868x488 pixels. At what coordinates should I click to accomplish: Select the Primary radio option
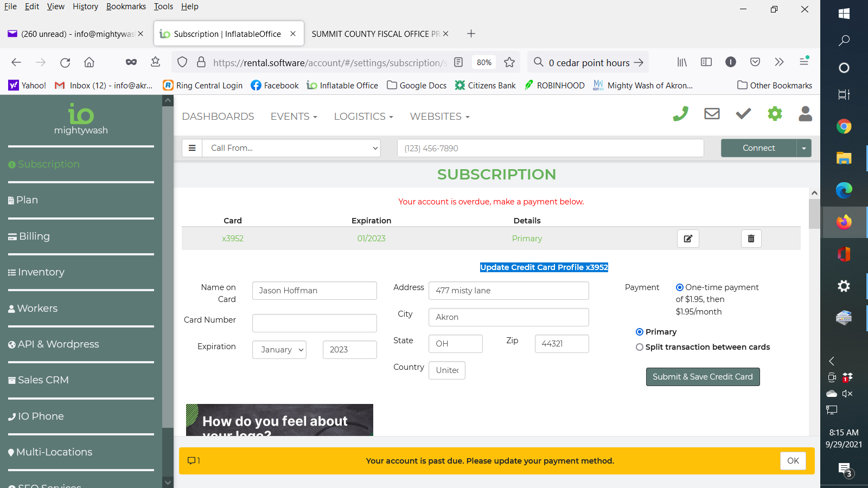pyautogui.click(x=640, y=332)
